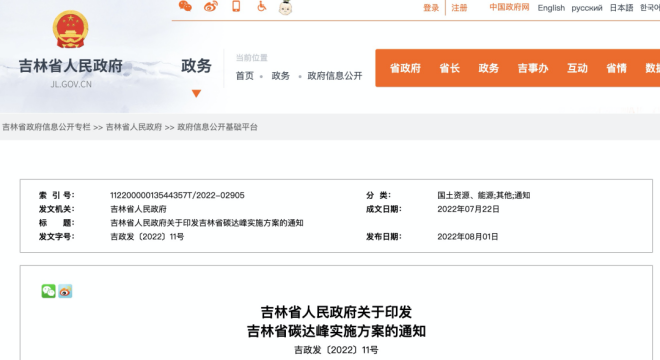The width and height of the screenshot is (660, 360).
Task: Open the Weibo icon in top bar
Action: [x=211, y=6]
